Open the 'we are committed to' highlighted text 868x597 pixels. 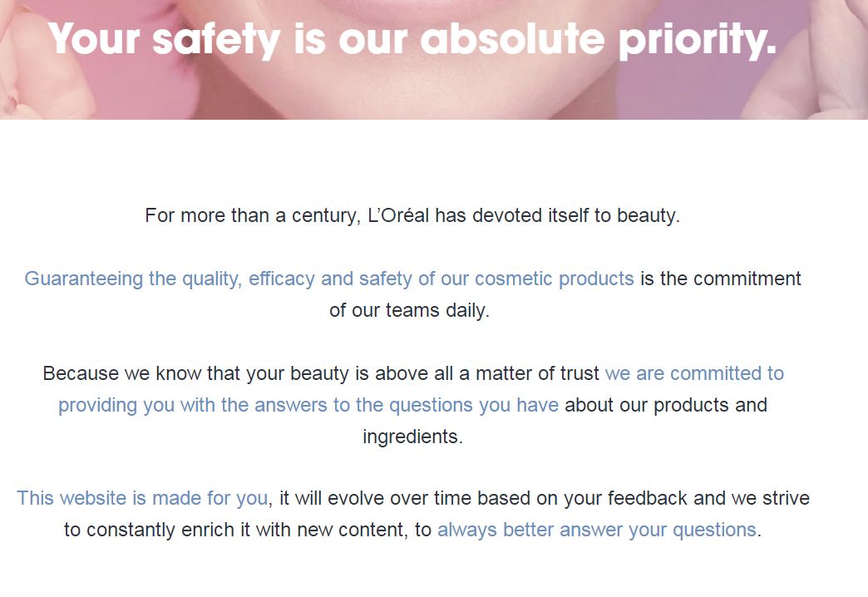pyautogui.click(x=694, y=374)
